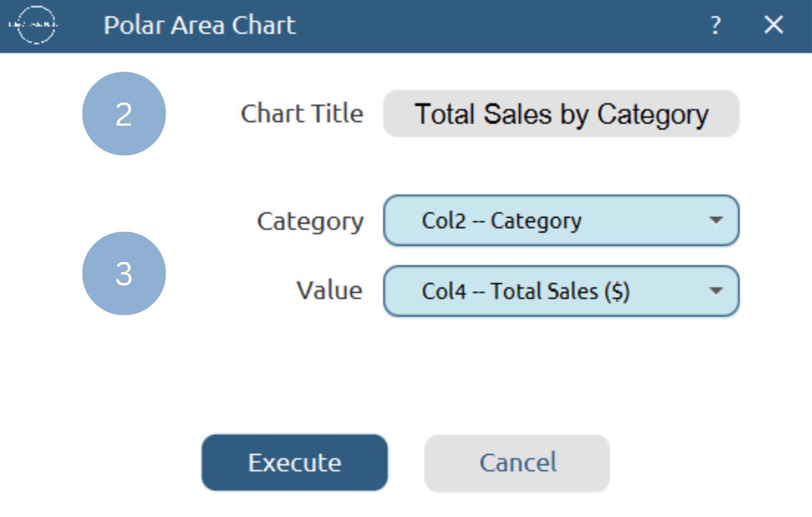
Task: Click the Chart Title label
Action: click(x=302, y=114)
